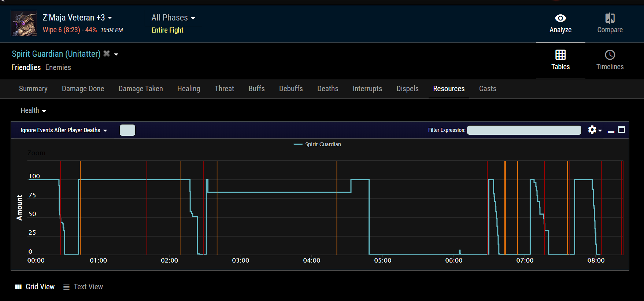Switch to the Timelines clock icon
This screenshot has width=644, height=301.
tap(610, 55)
